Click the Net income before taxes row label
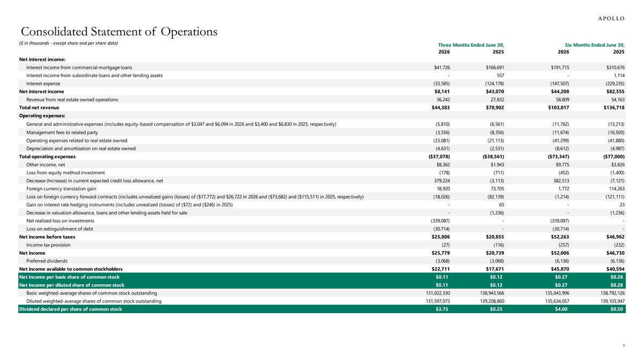Image resolution: width=644 pixels, height=362 pixels. [47, 237]
